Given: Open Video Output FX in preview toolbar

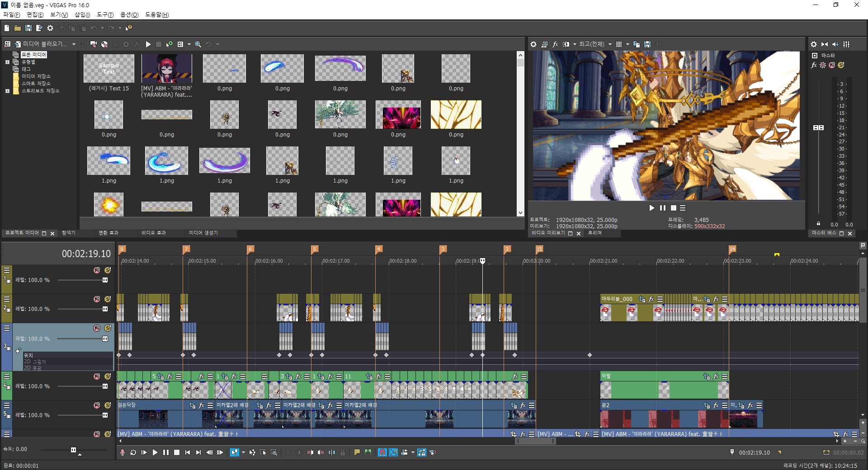Looking at the screenshot, I should pos(555,44).
